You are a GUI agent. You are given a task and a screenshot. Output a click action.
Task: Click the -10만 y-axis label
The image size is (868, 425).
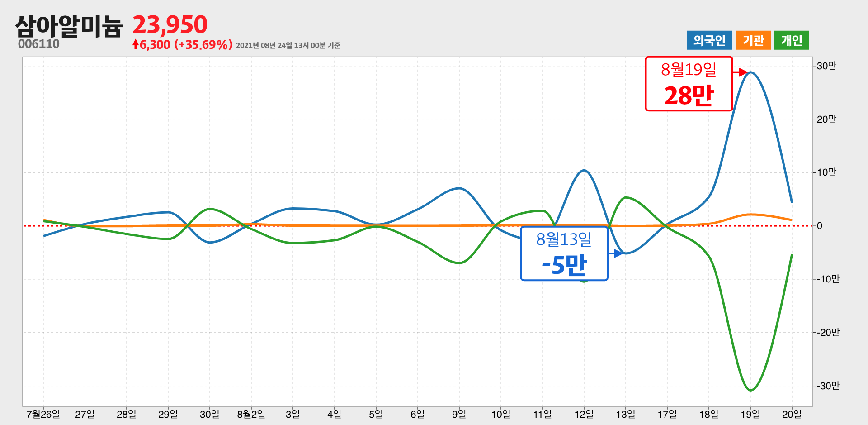point(828,279)
